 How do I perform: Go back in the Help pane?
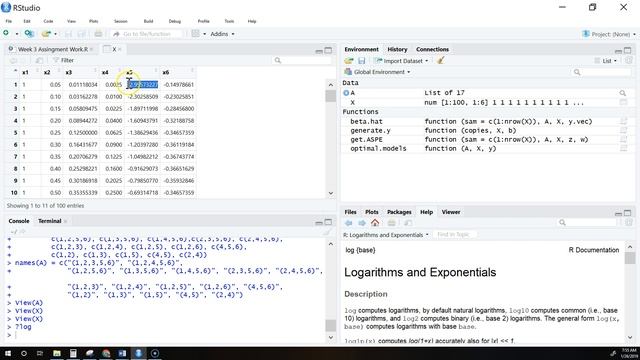pyautogui.click(x=349, y=223)
